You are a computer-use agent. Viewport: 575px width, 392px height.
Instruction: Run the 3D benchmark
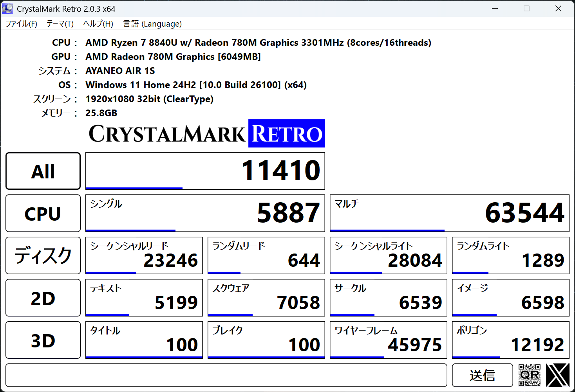click(x=43, y=340)
